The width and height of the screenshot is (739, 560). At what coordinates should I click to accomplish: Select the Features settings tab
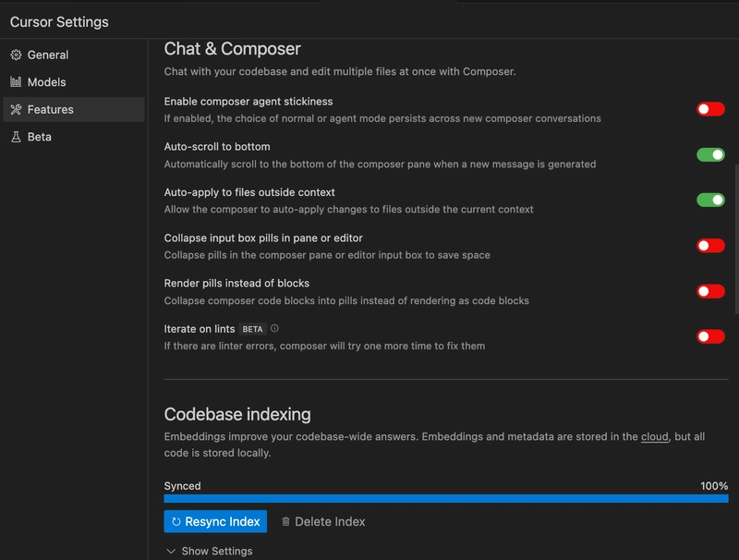click(74, 109)
